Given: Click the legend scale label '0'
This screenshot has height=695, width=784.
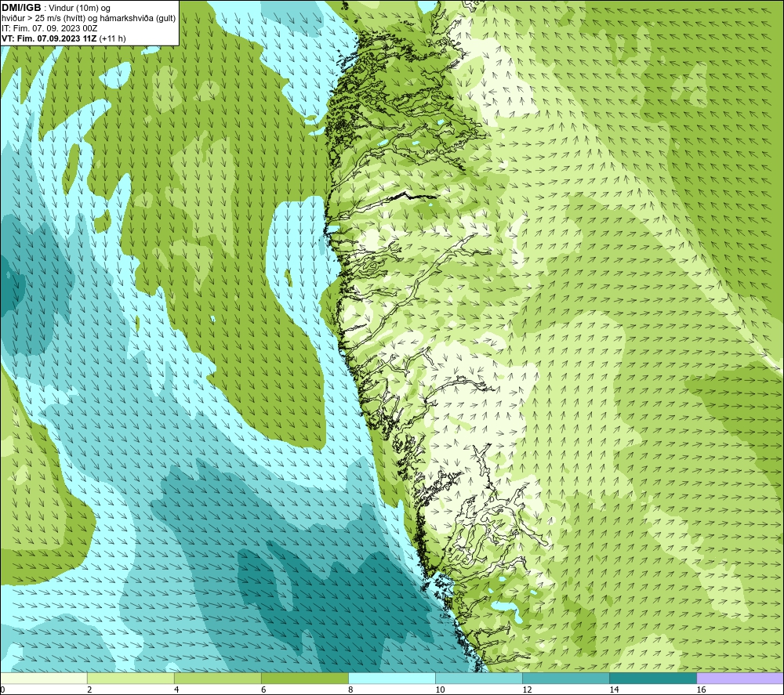Looking at the screenshot, I should 2,690.
